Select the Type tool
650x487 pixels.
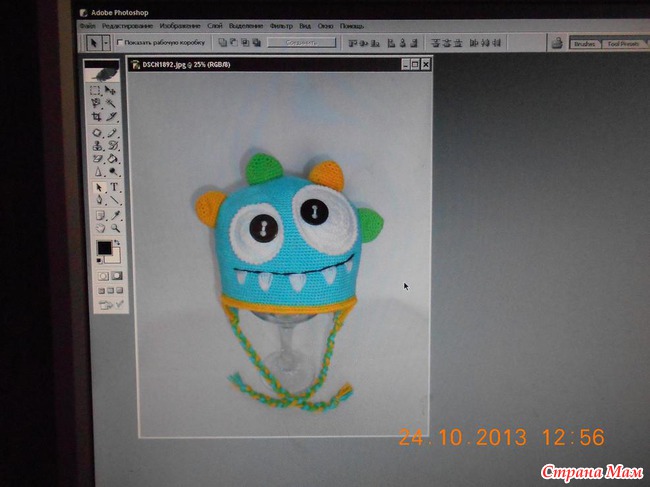coord(113,187)
